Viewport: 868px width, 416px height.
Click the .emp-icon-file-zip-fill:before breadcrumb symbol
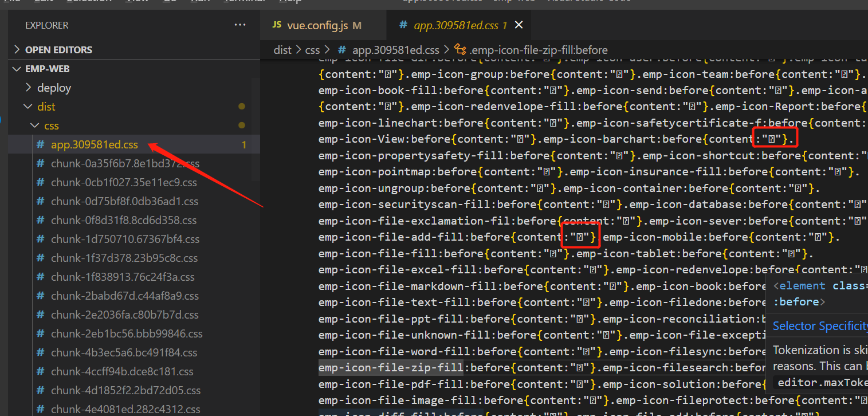coord(531,50)
